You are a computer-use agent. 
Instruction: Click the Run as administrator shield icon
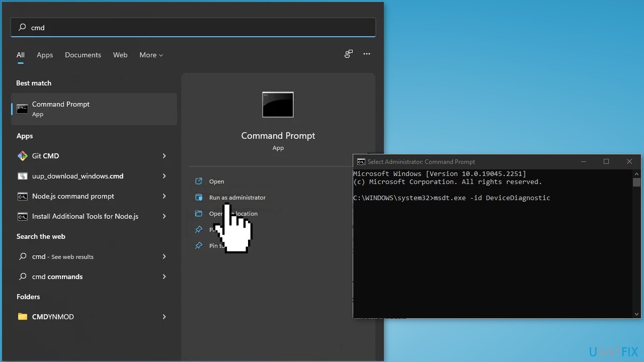click(199, 198)
